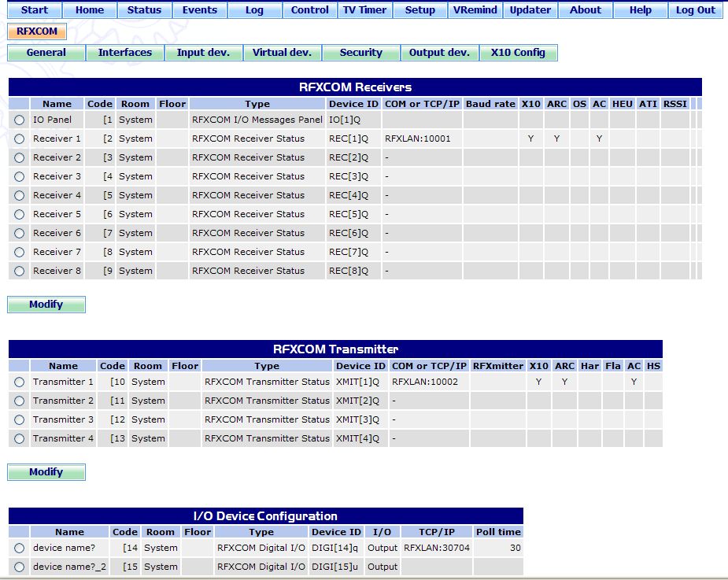Image resolution: width=728 pixels, height=580 pixels.
Task: Select the Transmitter 1 radio button
Action: click(x=19, y=382)
